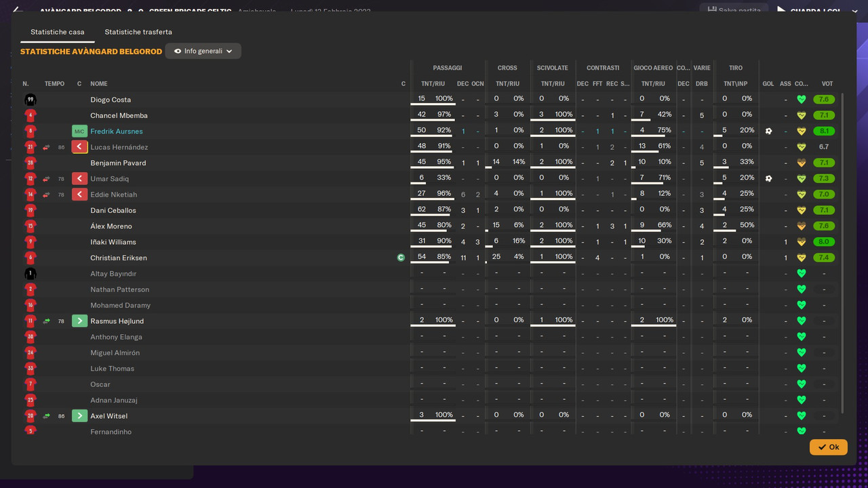Click the captain badge in Christian Eriksen's row
Screen dimensions: 868x488
401,258
